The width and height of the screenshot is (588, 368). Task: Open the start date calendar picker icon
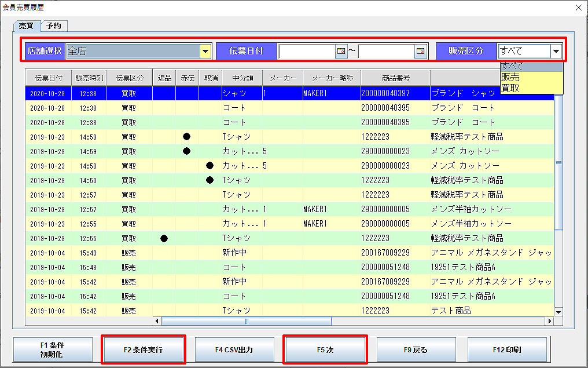341,52
